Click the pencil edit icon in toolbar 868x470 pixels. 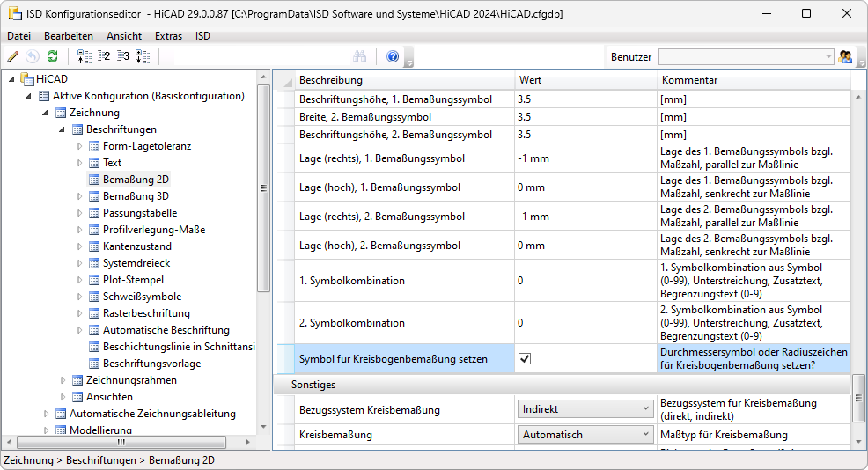click(x=12, y=56)
